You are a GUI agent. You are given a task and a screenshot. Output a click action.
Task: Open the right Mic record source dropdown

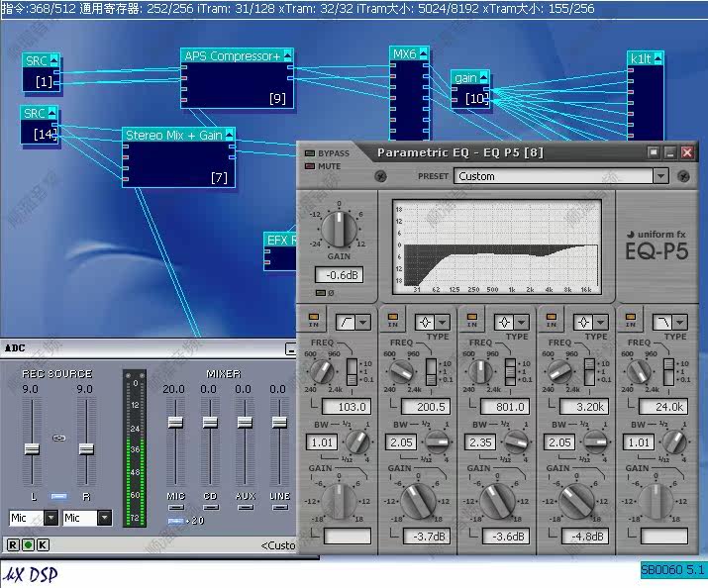point(104,518)
